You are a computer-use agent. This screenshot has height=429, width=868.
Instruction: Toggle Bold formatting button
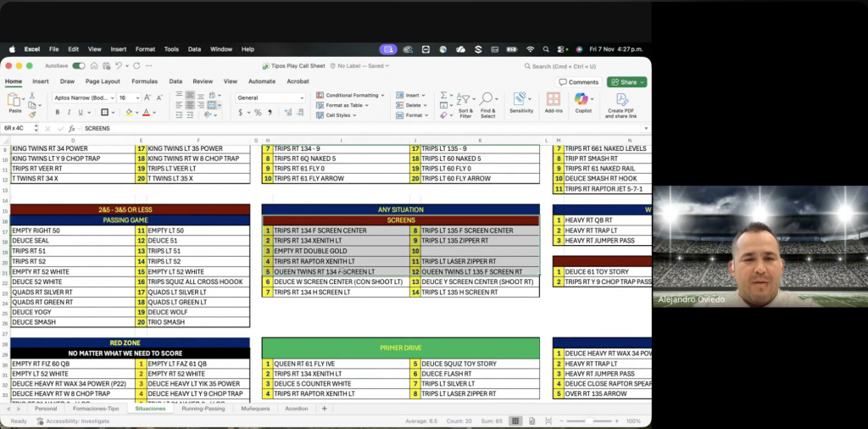tap(58, 112)
